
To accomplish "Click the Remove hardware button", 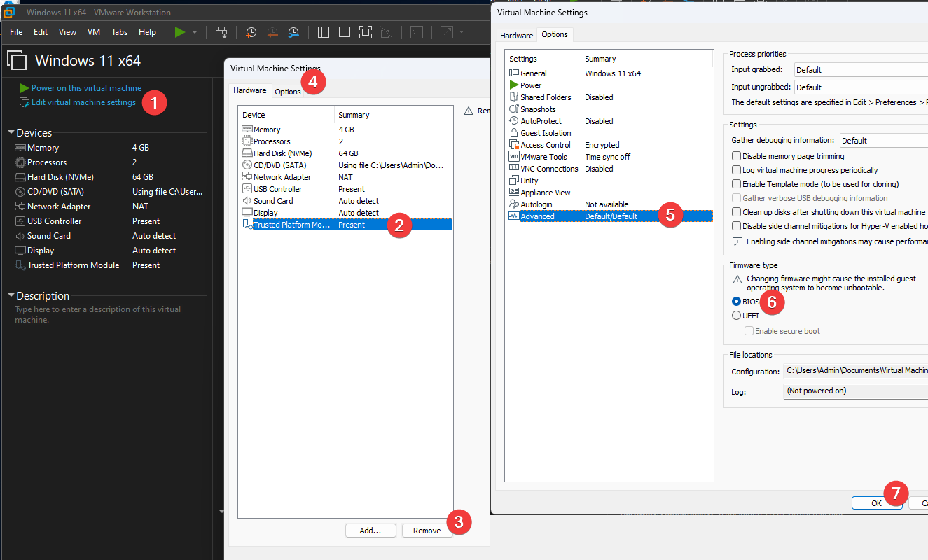I will (427, 531).
